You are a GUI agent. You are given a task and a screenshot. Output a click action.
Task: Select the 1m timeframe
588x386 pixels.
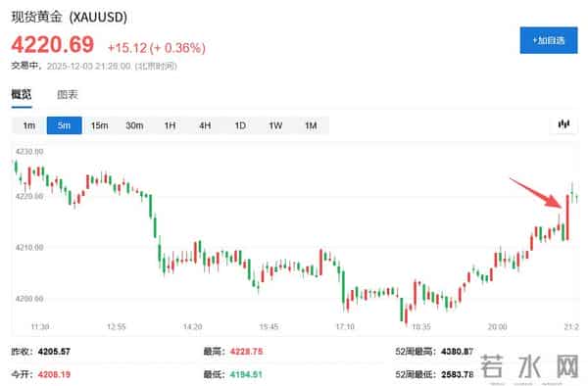29,125
